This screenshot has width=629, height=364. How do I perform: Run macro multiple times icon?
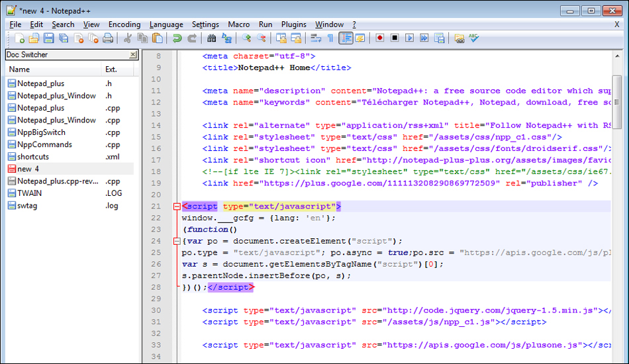click(x=424, y=38)
